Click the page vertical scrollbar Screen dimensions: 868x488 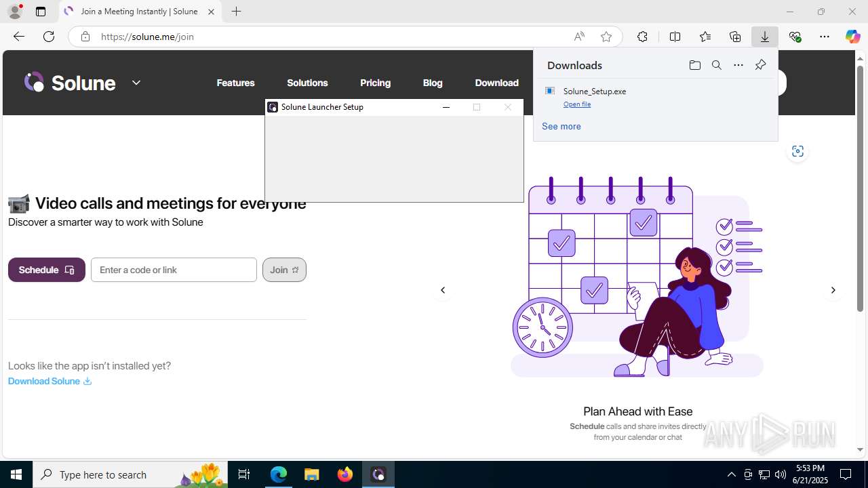[860, 188]
